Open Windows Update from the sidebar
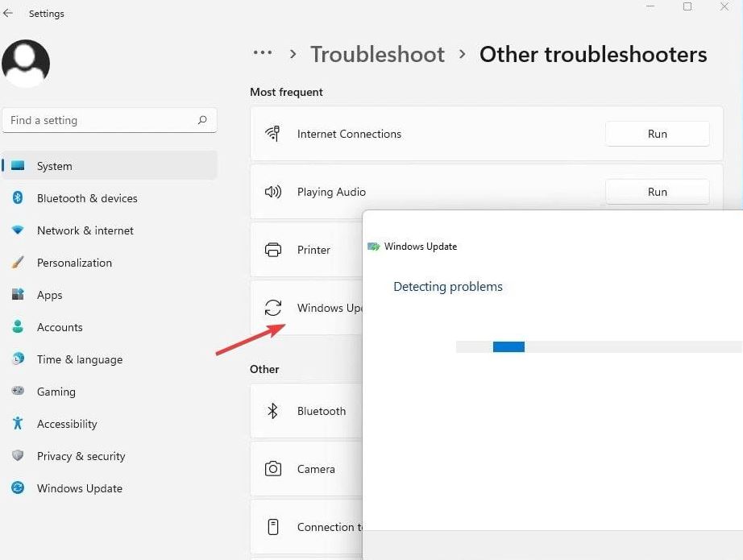Viewport: 743px width, 560px height. point(79,488)
